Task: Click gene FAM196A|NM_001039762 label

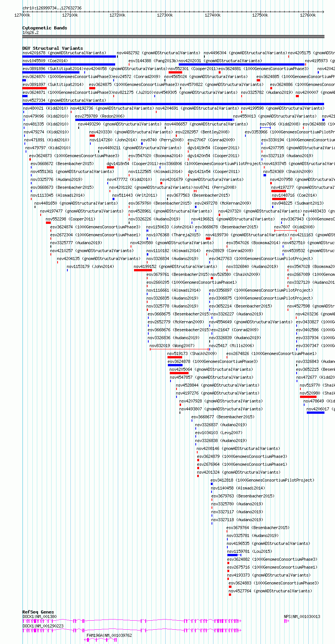Action: tap(109, 635)
